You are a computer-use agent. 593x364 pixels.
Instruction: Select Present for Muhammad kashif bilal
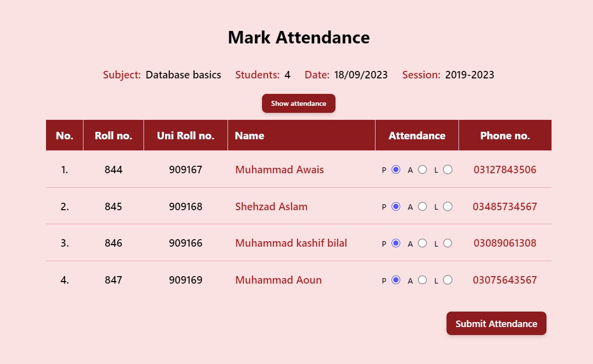tap(395, 243)
